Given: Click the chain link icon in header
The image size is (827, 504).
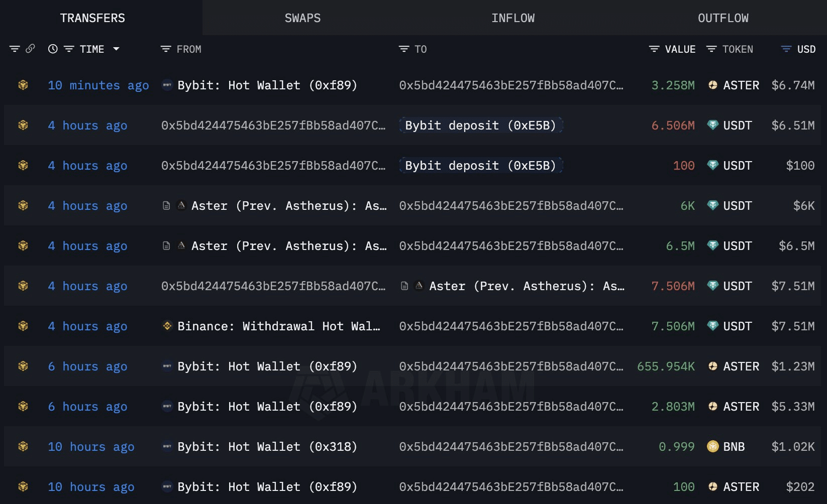Looking at the screenshot, I should click(x=30, y=49).
